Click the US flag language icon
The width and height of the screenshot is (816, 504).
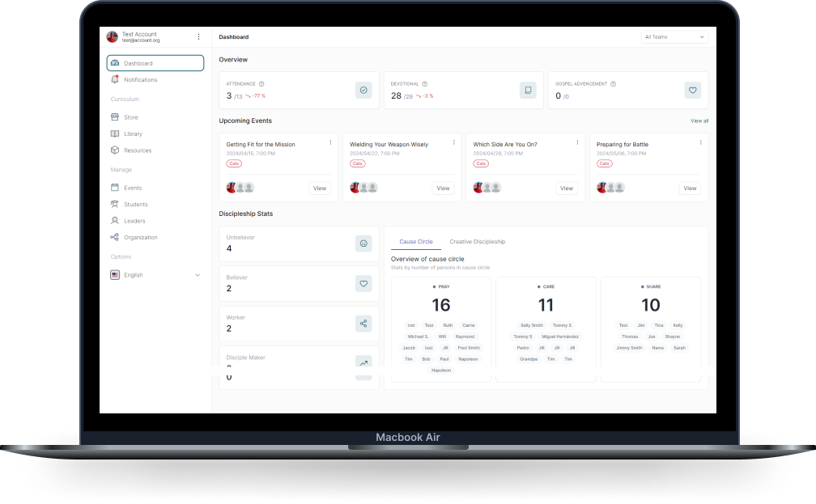point(115,275)
